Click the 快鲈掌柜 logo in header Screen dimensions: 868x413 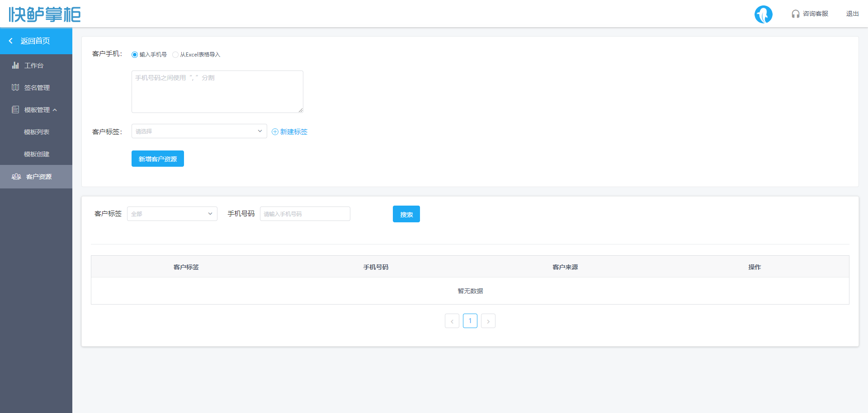tap(45, 14)
